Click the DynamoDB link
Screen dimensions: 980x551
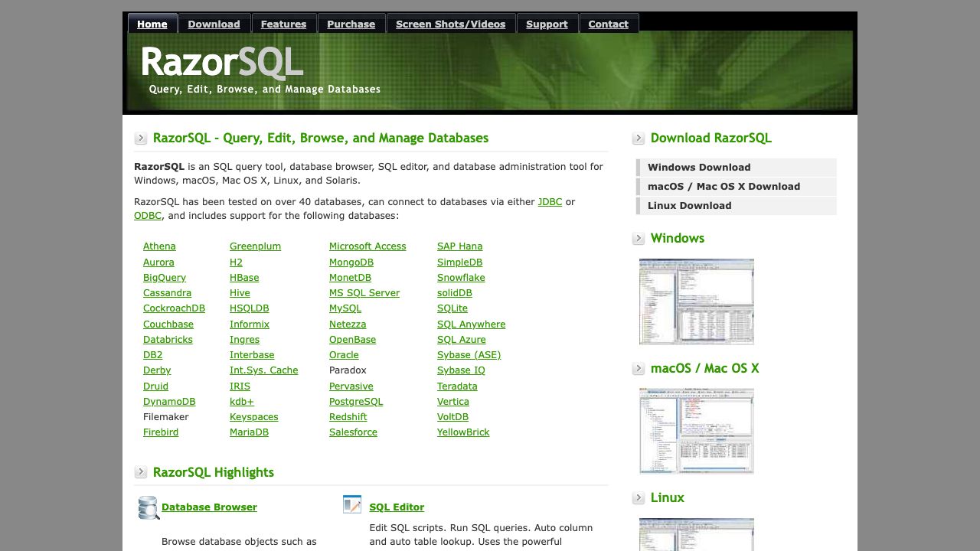169,402
